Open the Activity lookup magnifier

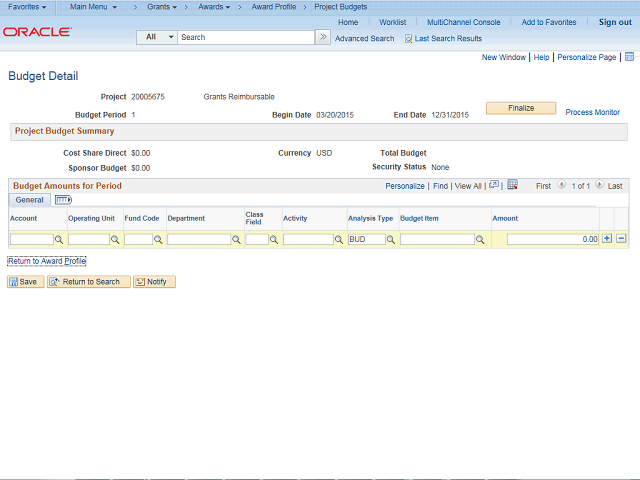pyautogui.click(x=339, y=240)
